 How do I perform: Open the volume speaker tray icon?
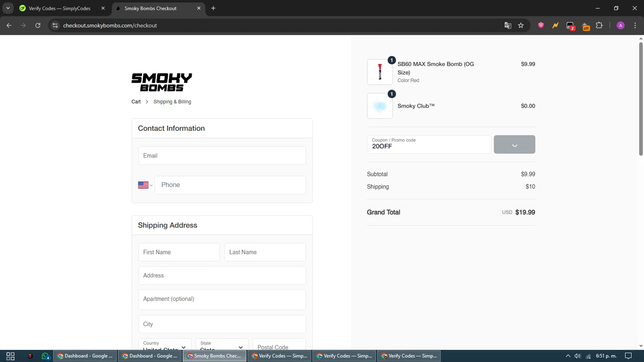tap(577, 356)
